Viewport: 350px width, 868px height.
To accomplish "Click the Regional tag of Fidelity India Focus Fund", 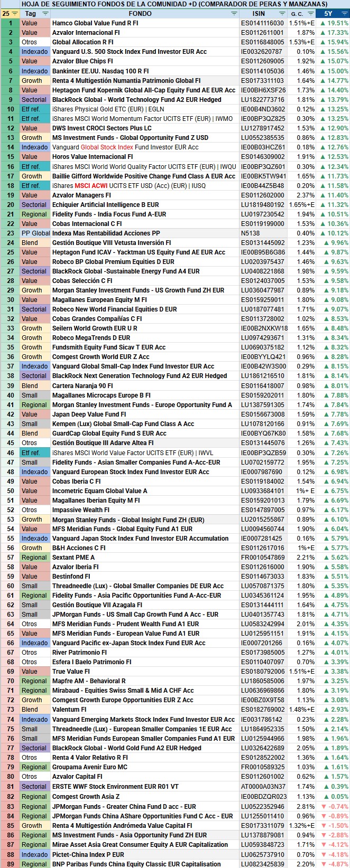I will click(35, 214).
